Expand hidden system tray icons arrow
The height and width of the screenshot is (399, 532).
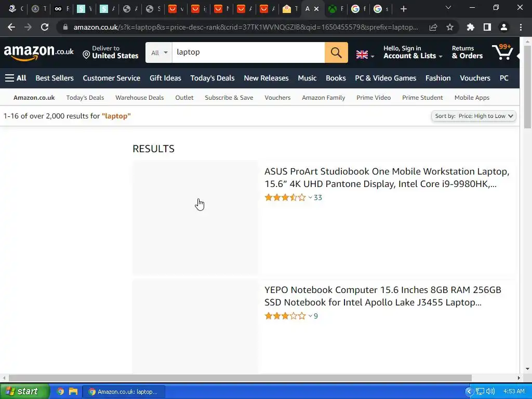click(x=469, y=392)
